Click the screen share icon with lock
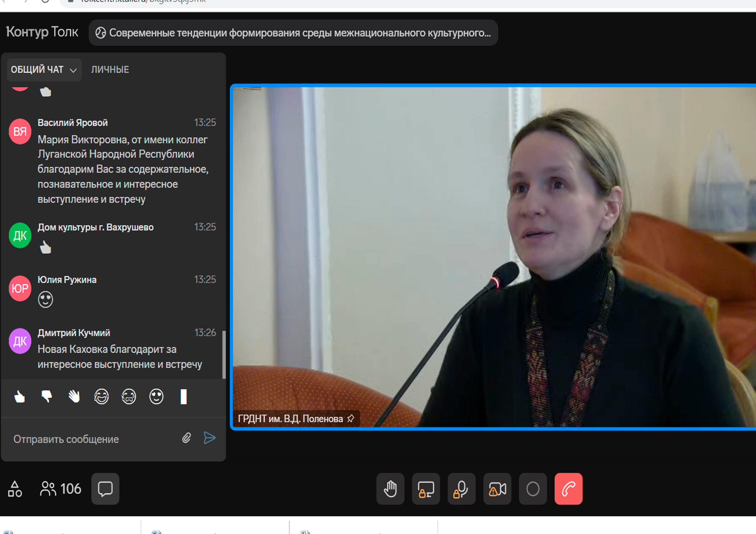The width and height of the screenshot is (756, 534). (426, 489)
